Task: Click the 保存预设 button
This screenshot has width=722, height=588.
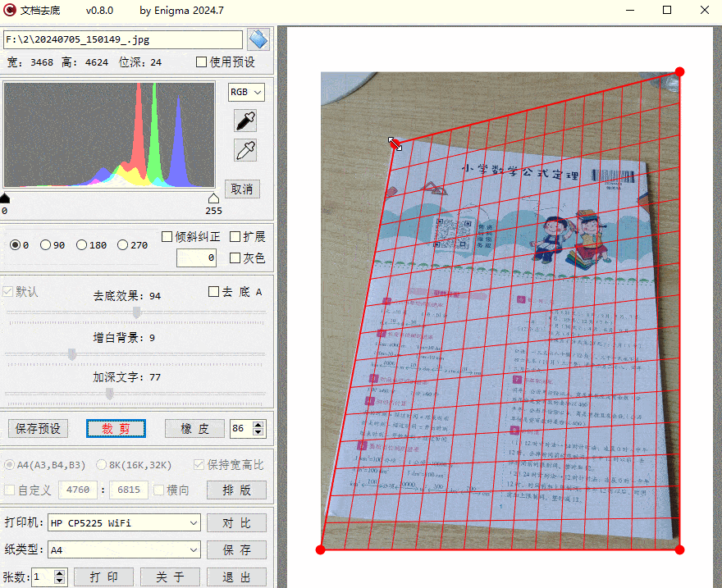Action: 39,429
